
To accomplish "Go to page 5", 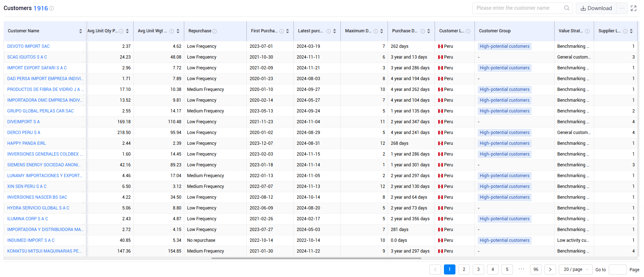I will [507, 269].
